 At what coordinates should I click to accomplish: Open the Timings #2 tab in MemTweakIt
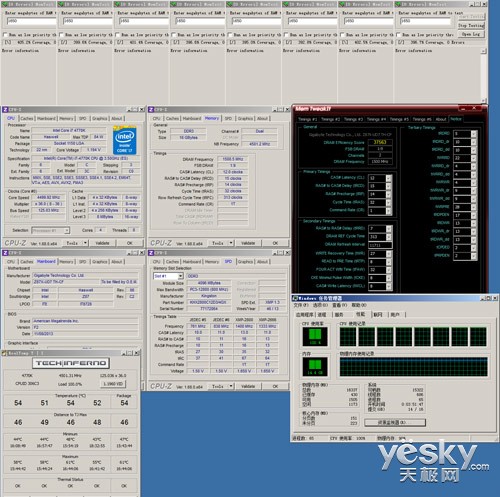point(330,119)
